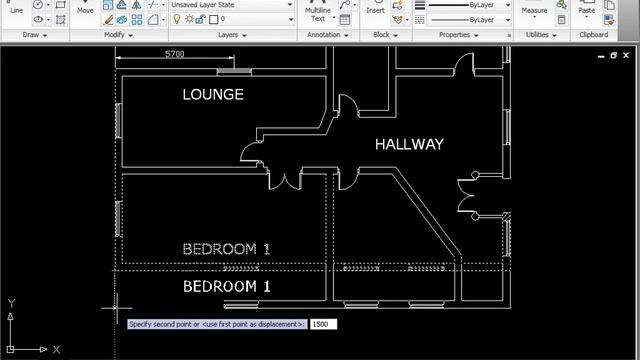This screenshot has width=640, height=360.
Task: Open the Ellipse tool dropdown arrow
Action: tap(48, 19)
